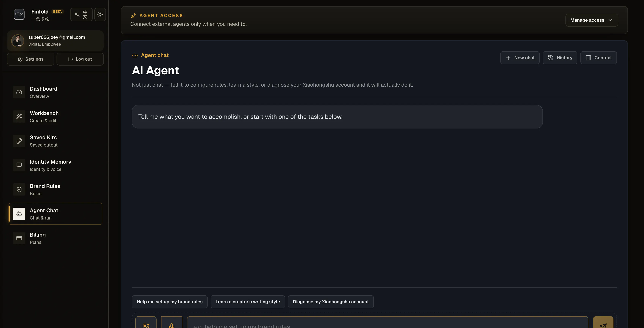This screenshot has height=328, width=644.
Task: Open Billing Plans
Action: (x=55, y=238)
